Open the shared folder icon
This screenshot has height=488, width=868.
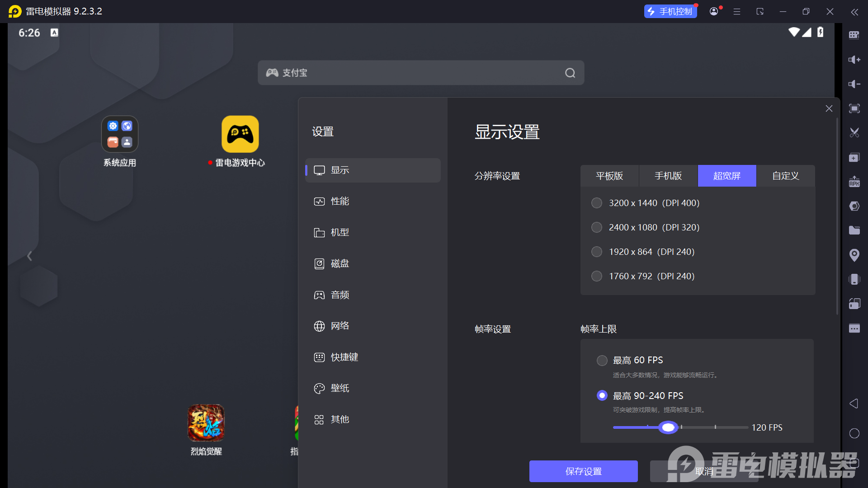click(854, 230)
